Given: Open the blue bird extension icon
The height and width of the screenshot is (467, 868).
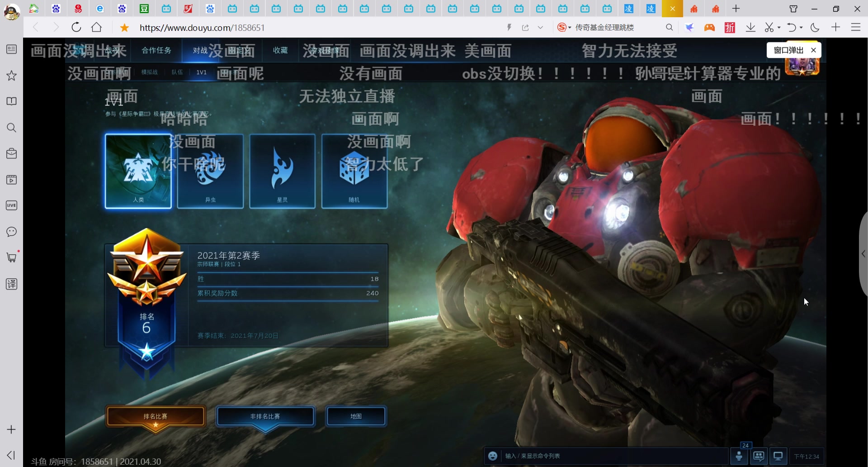Looking at the screenshot, I should 689,28.
